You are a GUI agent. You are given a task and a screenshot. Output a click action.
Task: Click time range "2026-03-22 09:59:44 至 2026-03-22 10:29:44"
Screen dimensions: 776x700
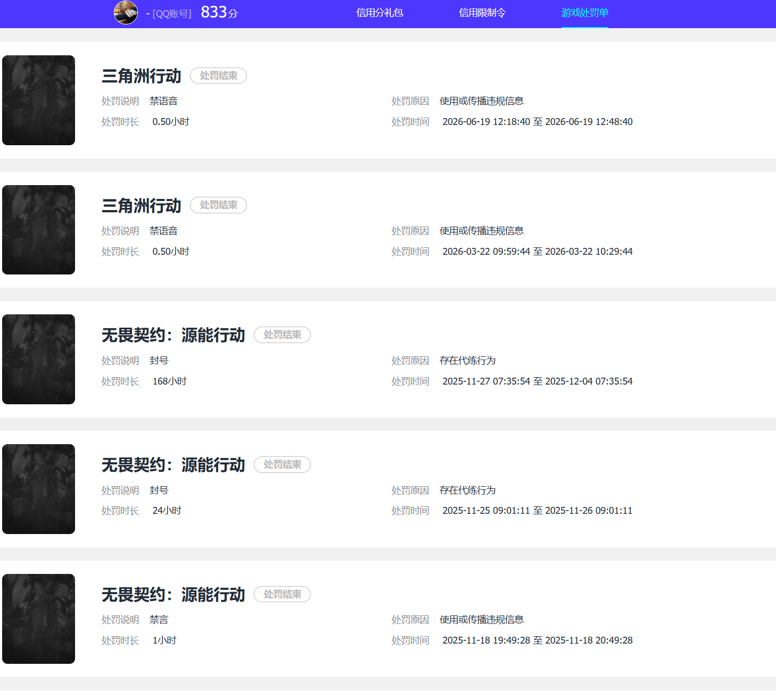[538, 252]
